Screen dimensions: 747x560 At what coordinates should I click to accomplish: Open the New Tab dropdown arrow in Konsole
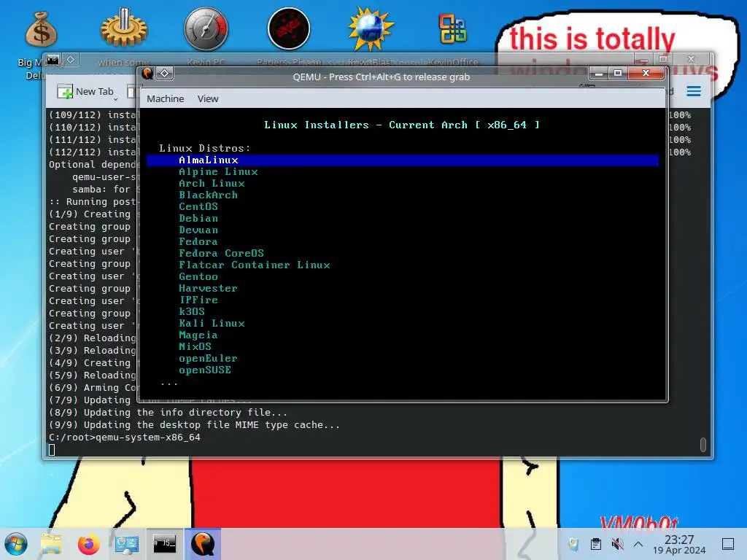click(x=115, y=99)
